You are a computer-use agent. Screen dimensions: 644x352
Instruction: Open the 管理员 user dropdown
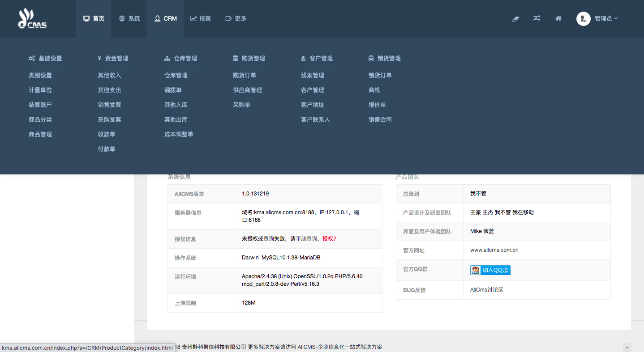point(606,19)
